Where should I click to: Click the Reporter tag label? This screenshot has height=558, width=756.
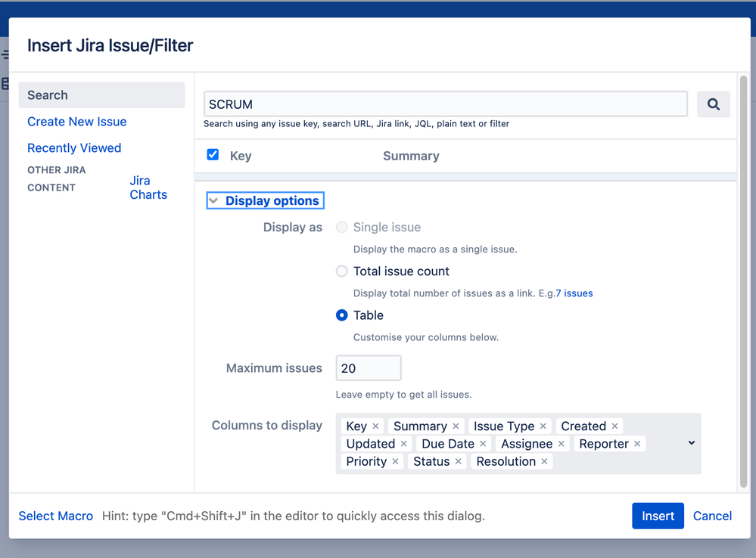coord(604,444)
